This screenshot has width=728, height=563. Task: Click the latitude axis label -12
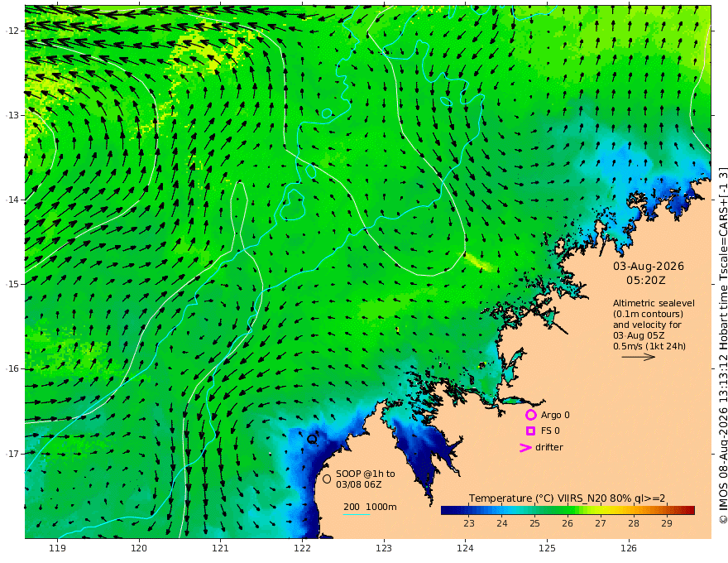(12, 31)
